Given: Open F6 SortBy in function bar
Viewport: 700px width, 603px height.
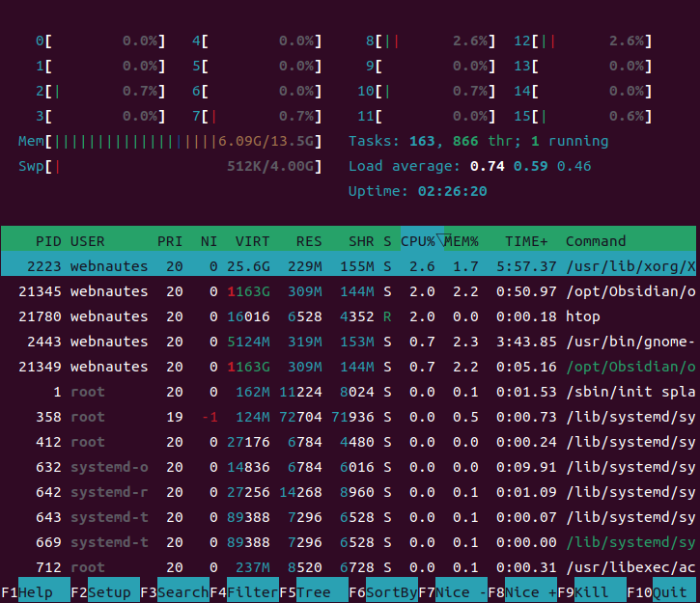Looking at the screenshot, I should [383, 591].
